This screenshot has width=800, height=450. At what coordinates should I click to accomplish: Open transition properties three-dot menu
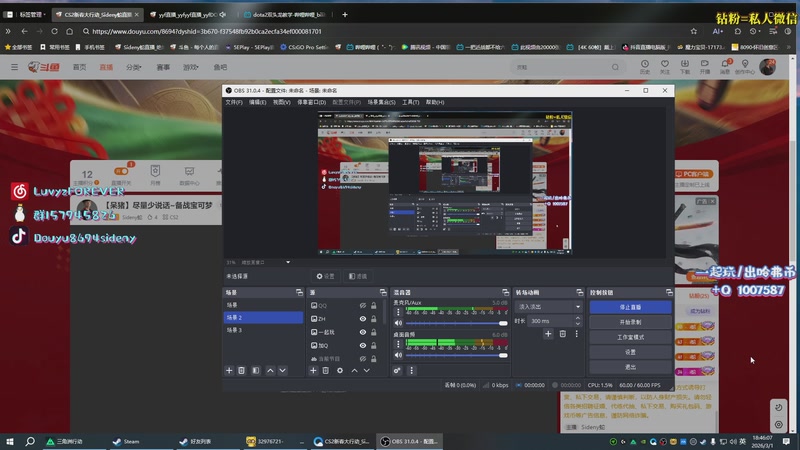point(577,334)
